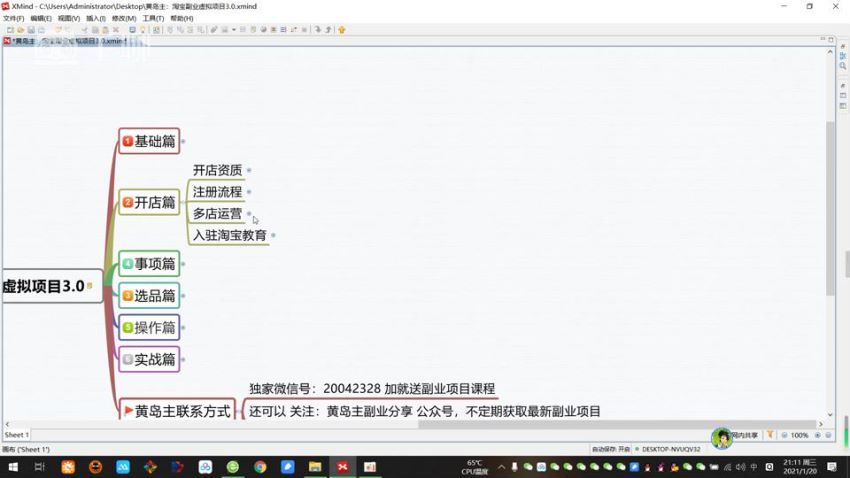The image size is (850, 478).
Task: Open the toolbar dropdown arrow
Action: [x=234, y=30]
